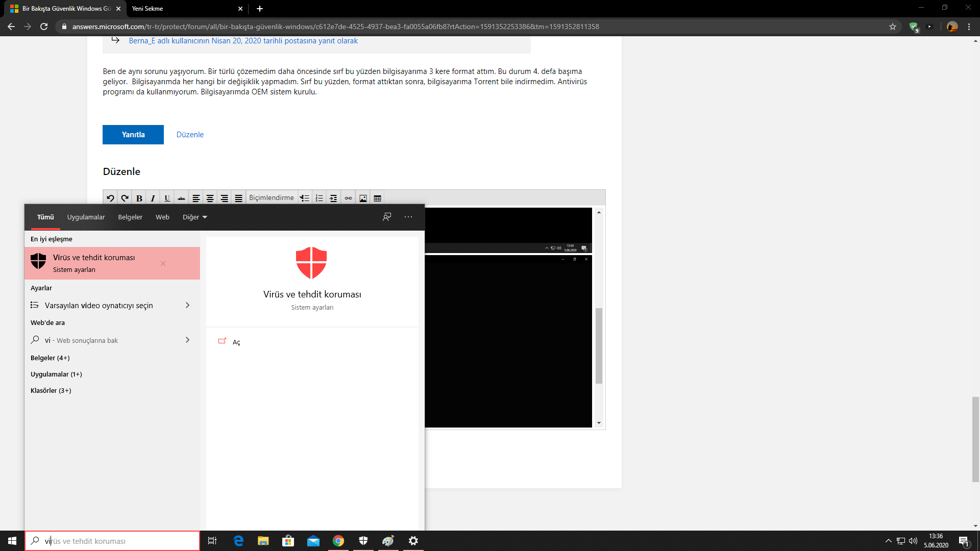Switch to the Uygulamalar search tab

(86, 217)
